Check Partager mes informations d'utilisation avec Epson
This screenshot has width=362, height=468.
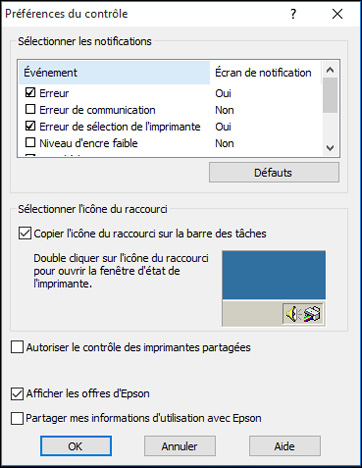pos(17,418)
